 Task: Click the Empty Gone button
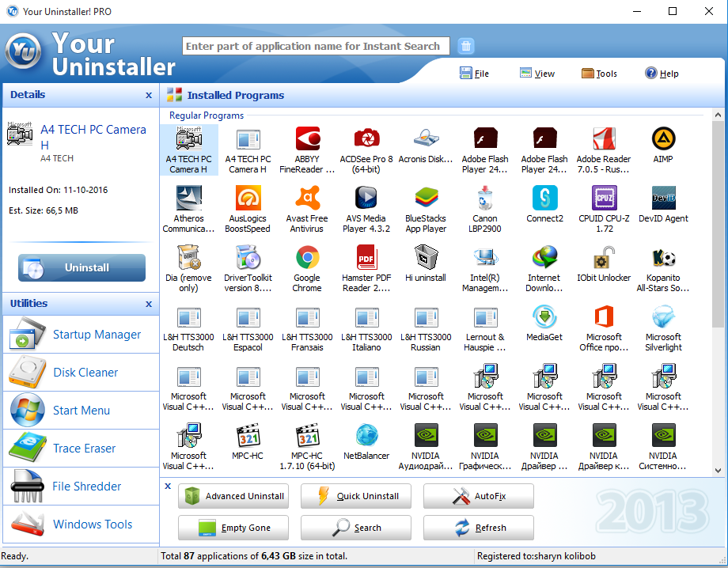pos(233,528)
